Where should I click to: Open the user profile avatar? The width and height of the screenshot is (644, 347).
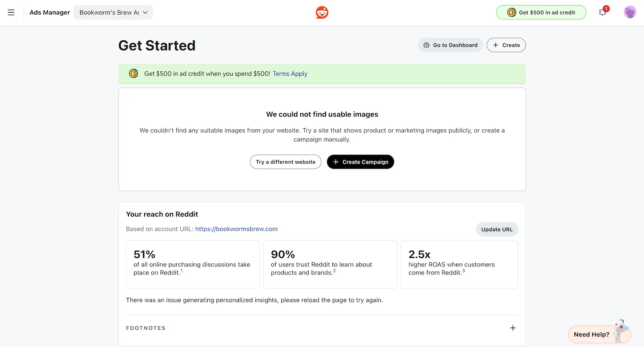tap(630, 12)
